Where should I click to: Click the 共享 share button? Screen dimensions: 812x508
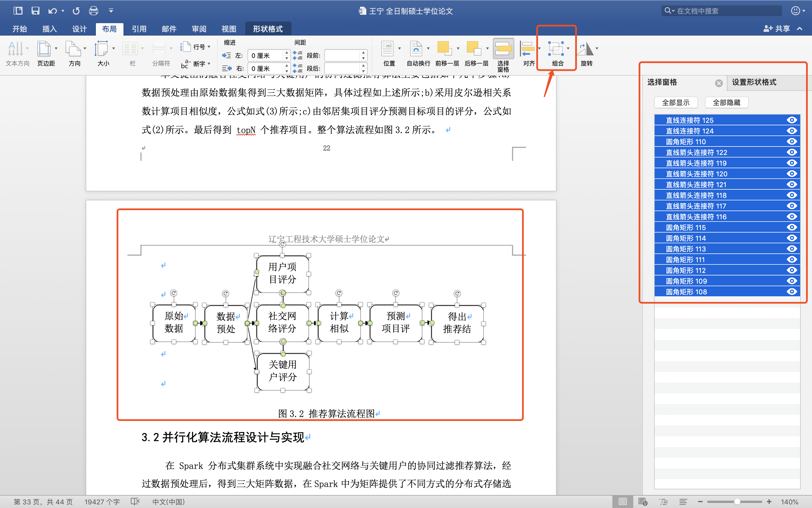[776, 29]
